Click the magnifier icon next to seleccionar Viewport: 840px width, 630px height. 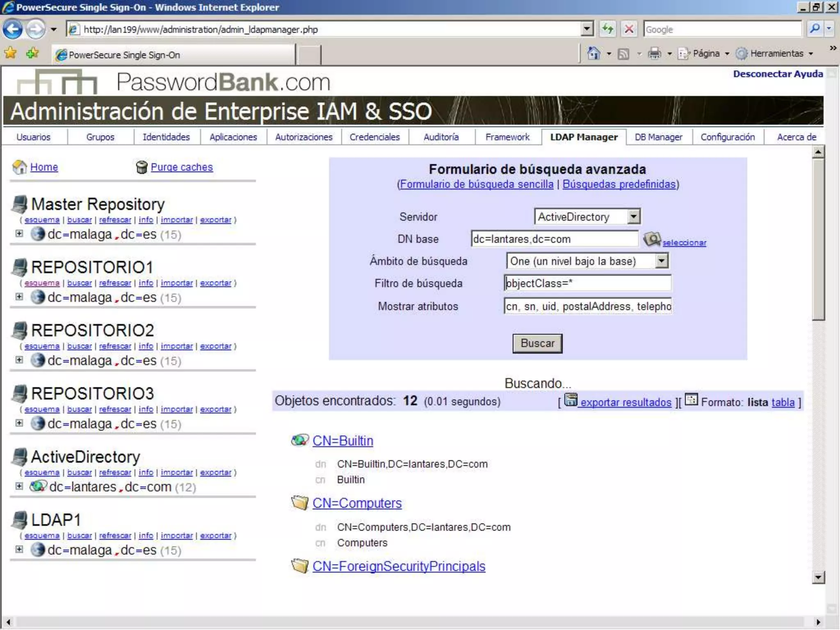click(652, 239)
